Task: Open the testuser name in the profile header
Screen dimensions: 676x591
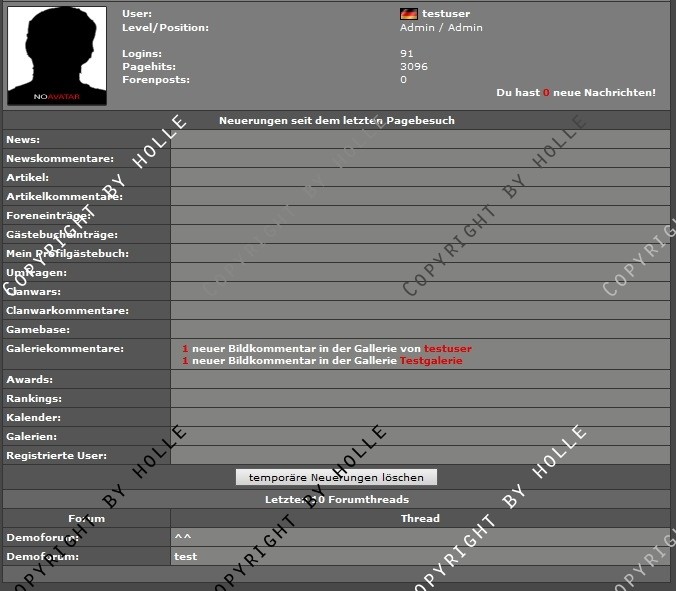Action: 446,14
